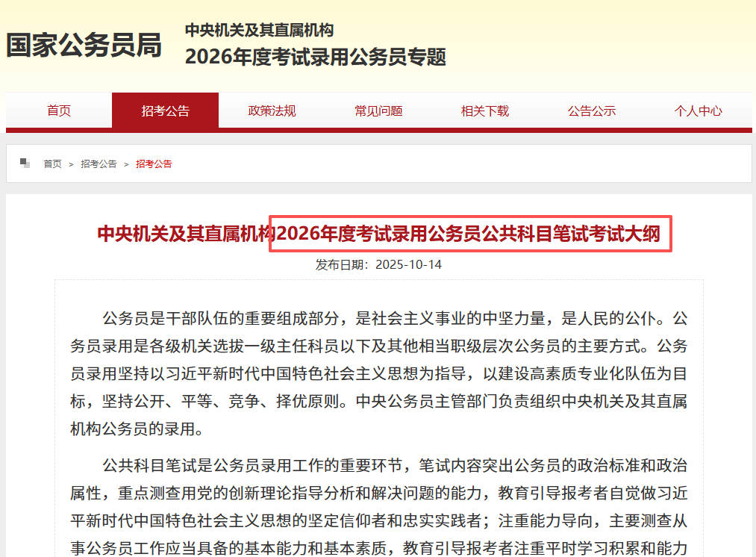756x557 pixels.
Task: Open the 常见问题 navigation tab
Action: point(378,111)
